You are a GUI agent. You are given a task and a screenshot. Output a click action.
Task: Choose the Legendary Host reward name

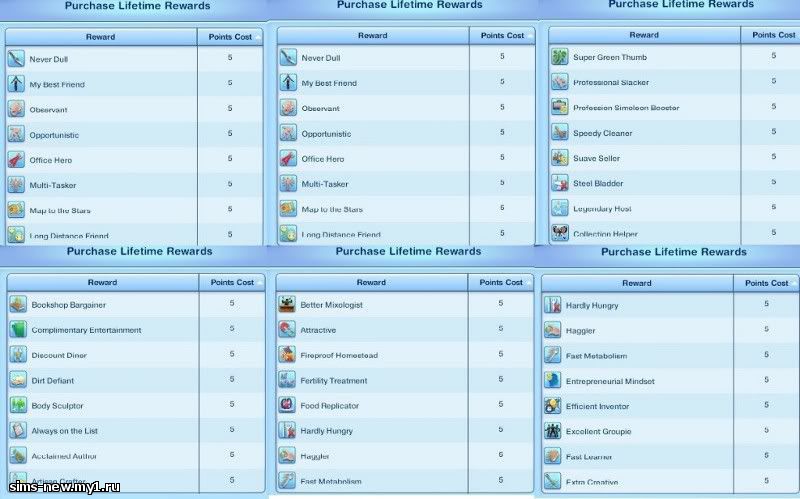coord(601,209)
